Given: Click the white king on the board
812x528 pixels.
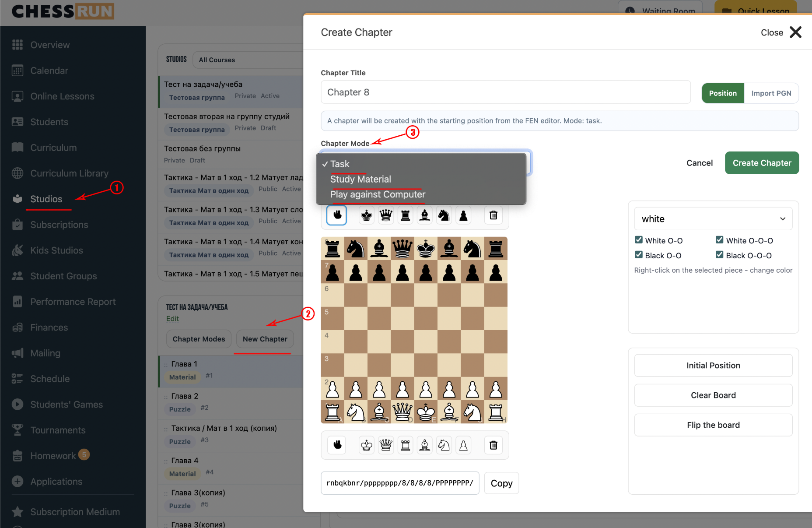Looking at the screenshot, I should tap(426, 412).
